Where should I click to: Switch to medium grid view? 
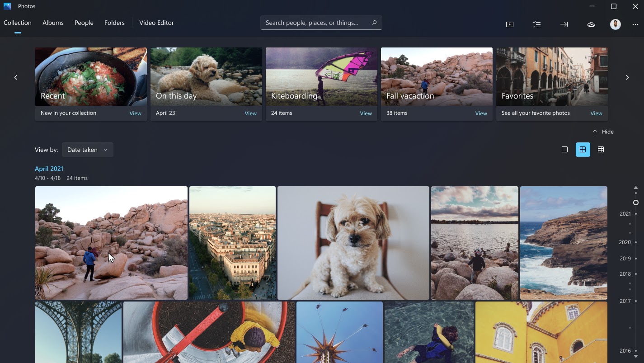point(583,150)
